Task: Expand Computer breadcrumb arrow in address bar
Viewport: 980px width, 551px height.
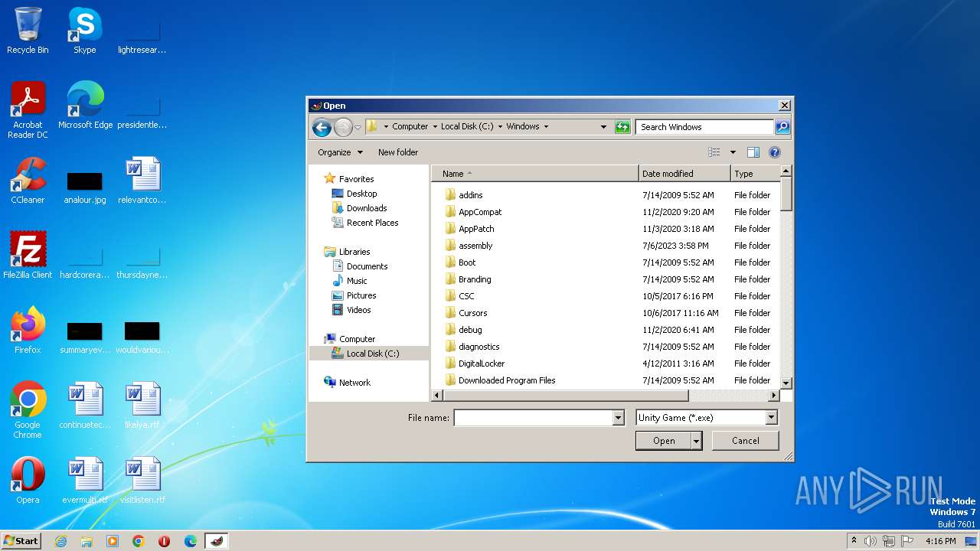Action: pos(435,127)
